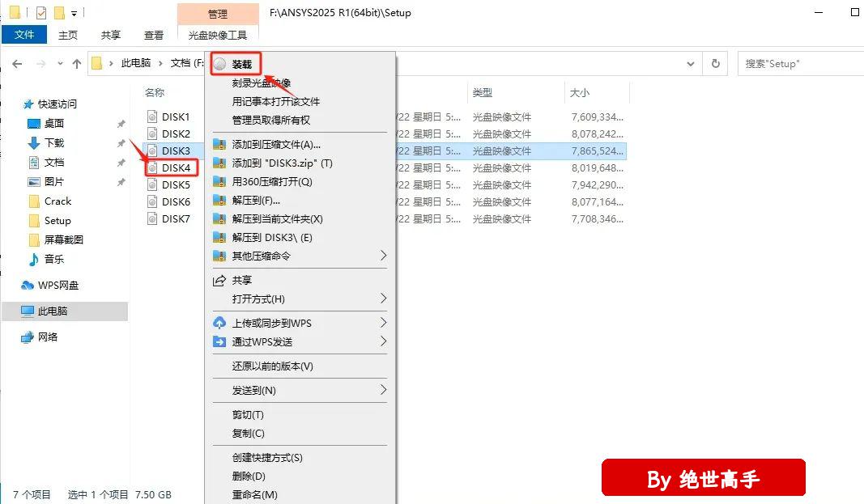Open 桌面 in navigation pane
Viewport: 864px width, 504px height.
click(x=54, y=123)
